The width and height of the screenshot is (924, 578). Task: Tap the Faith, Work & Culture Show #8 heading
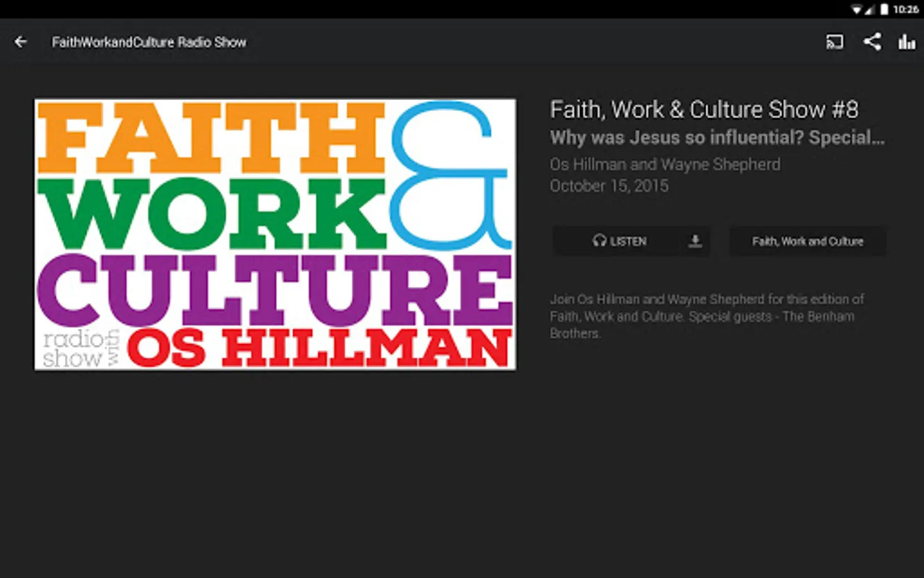point(704,110)
